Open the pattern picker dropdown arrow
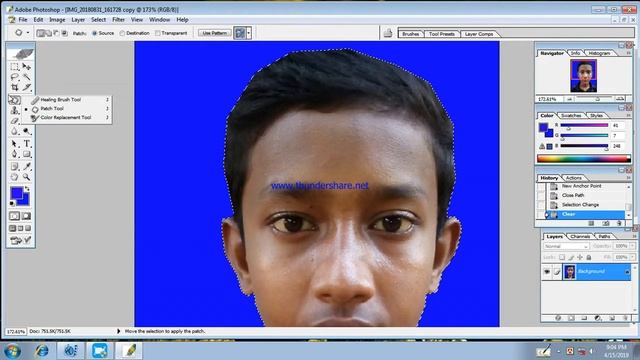This screenshot has width=640, height=360. point(249,33)
